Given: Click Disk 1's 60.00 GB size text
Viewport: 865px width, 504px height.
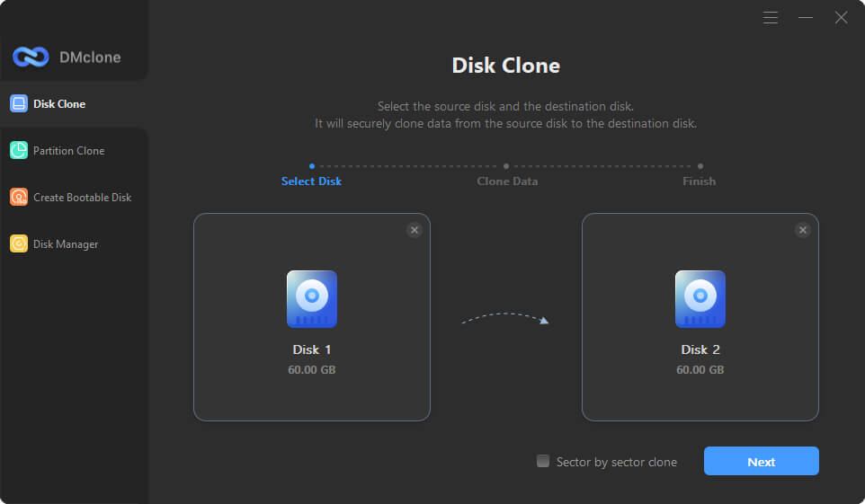Looking at the screenshot, I should click(312, 370).
